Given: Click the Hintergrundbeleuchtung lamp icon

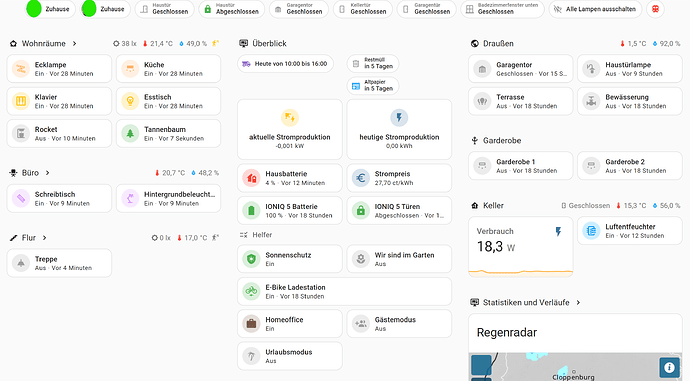Looking at the screenshot, I should pos(130,198).
